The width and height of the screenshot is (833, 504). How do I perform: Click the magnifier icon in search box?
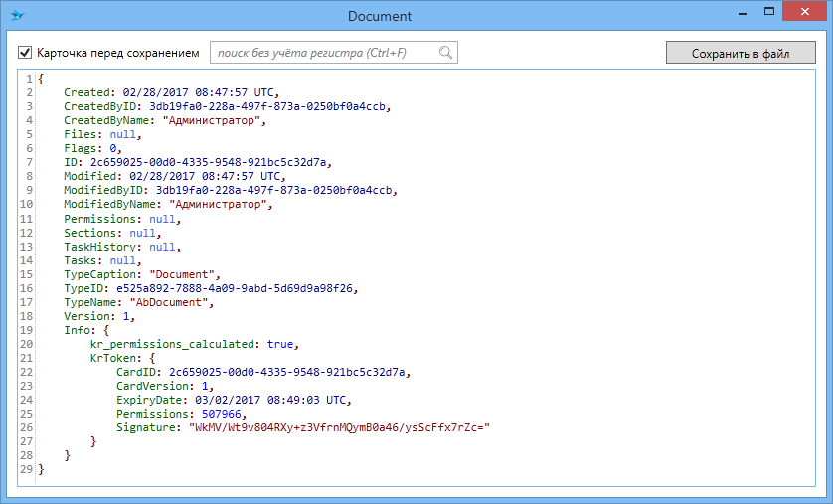click(446, 53)
